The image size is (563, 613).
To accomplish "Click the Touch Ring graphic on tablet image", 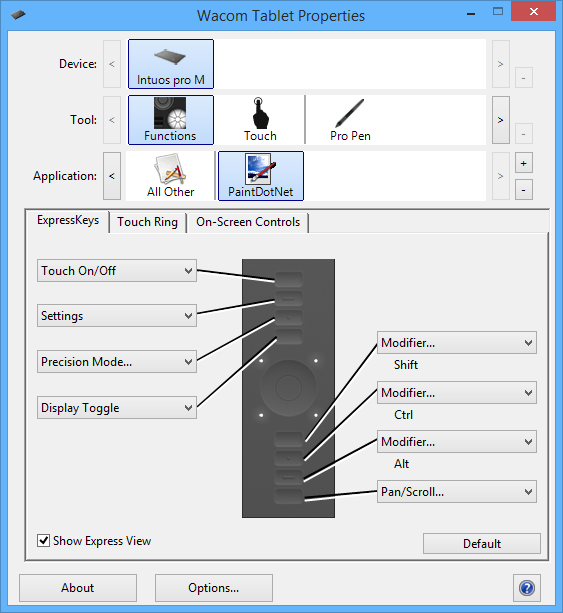I will click(289, 387).
